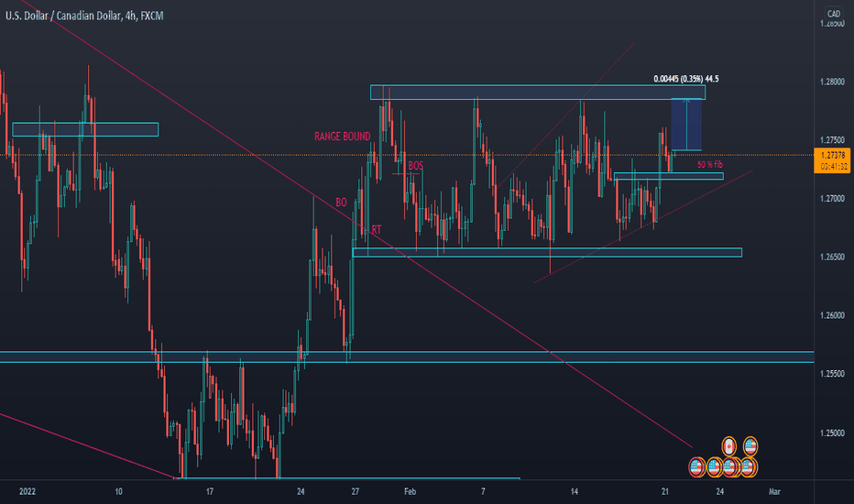
Task: Click the 1.28000 price axis label
Action: coord(832,82)
